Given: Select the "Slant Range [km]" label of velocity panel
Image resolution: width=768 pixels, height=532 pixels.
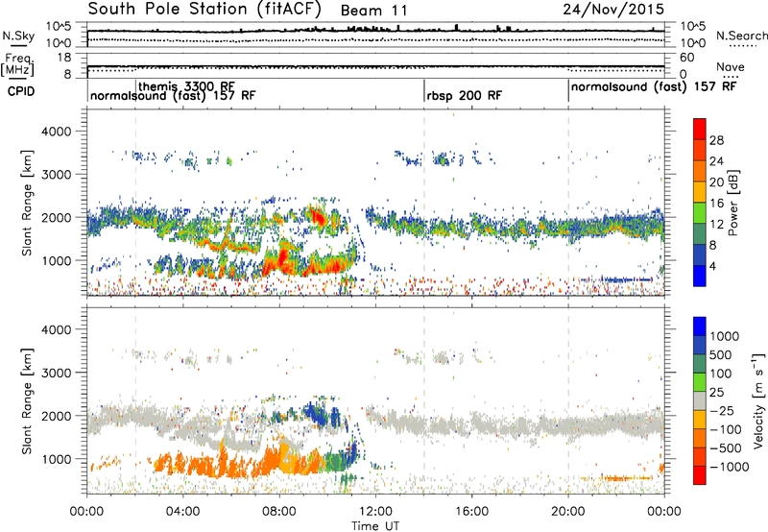Looking at the screenshot, I should click(27, 401).
